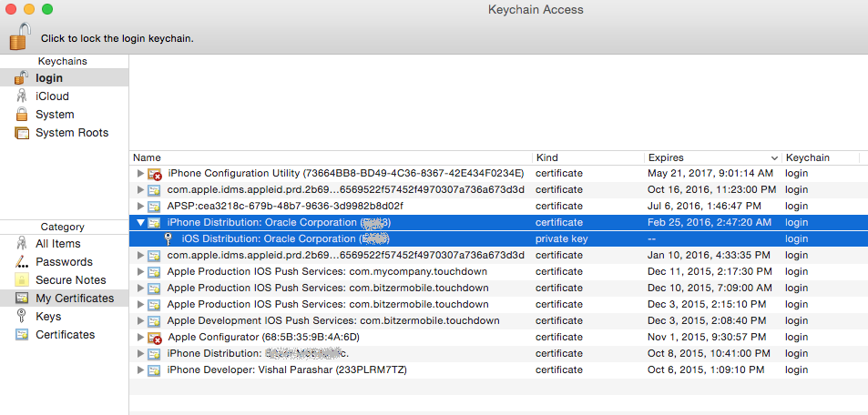
Task: Click expiry date May 21, 2017, 9:01:14 AM
Action: pyautogui.click(x=710, y=173)
